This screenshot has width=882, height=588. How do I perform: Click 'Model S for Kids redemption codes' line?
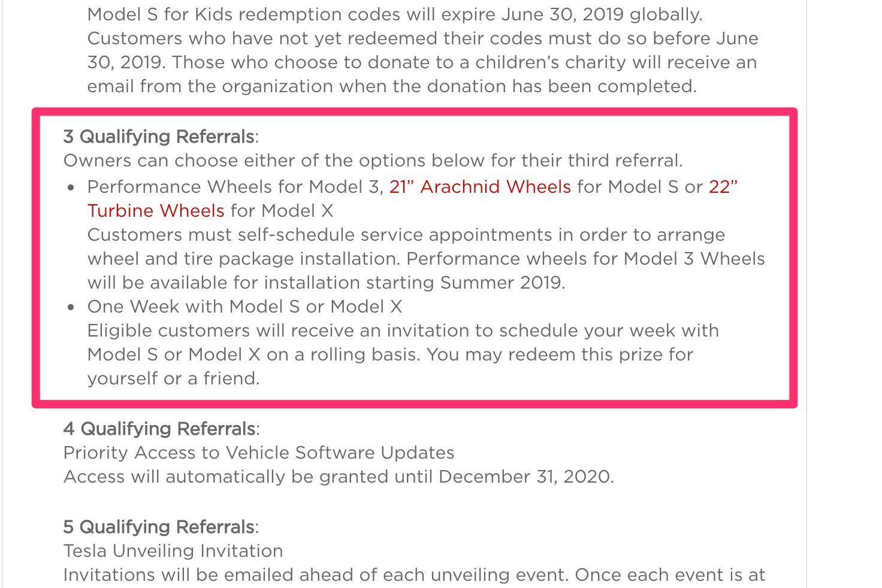[395, 14]
